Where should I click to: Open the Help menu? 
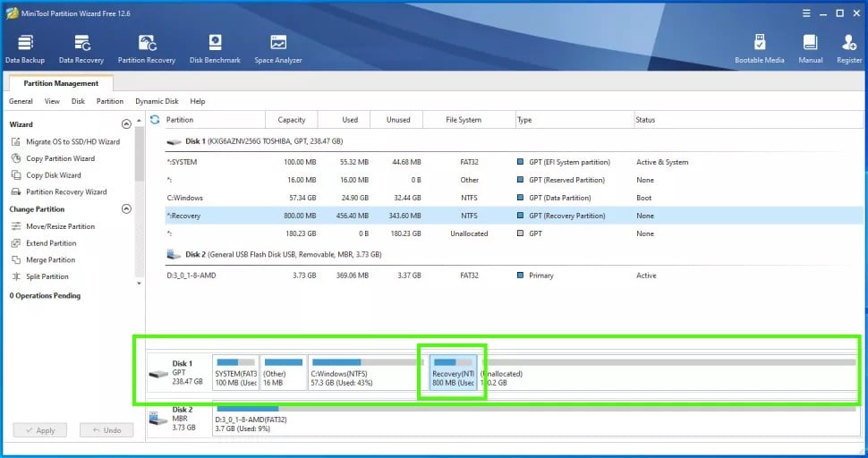coord(198,101)
